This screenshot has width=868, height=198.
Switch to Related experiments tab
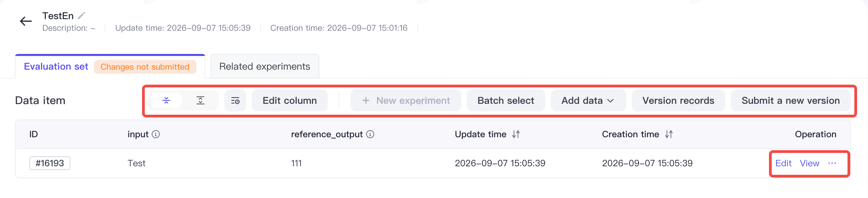[x=265, y=66]
